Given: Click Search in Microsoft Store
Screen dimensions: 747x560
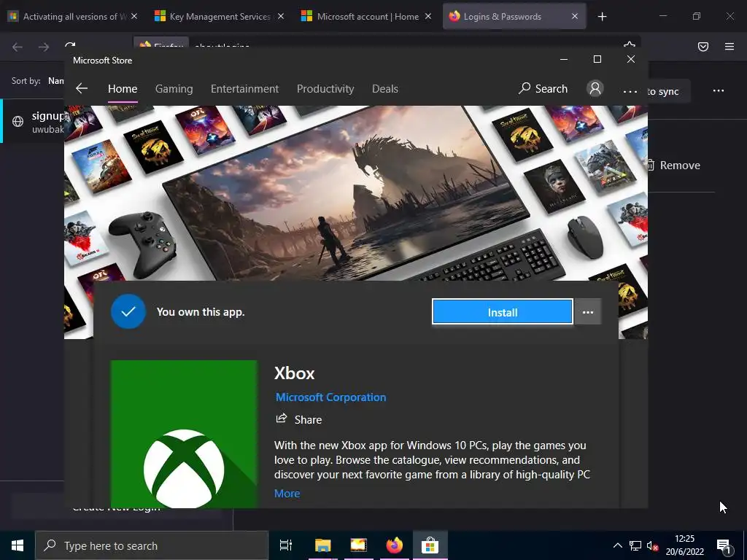Looking at the screenshot, I should [543, 88].
